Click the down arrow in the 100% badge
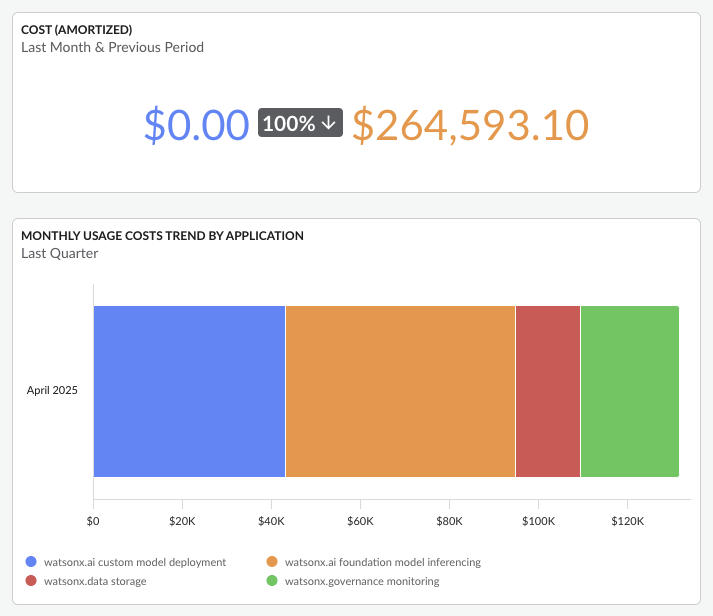Screen dimensions: 713x616 tap(329, 123)
